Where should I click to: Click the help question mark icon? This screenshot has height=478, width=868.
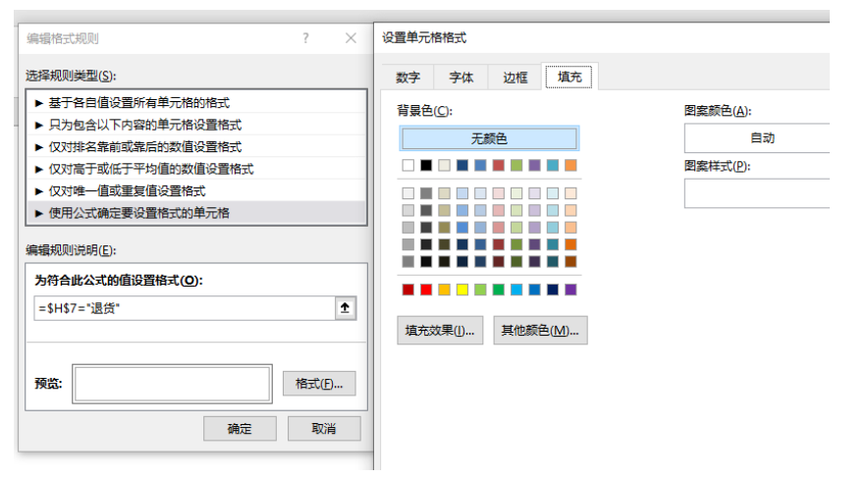pyautogui.click(x=305, y=38)
